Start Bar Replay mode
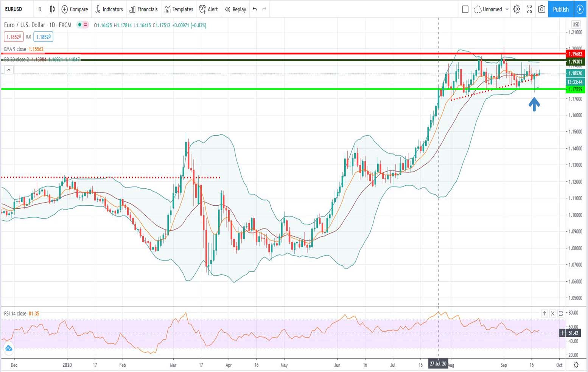 235,9
